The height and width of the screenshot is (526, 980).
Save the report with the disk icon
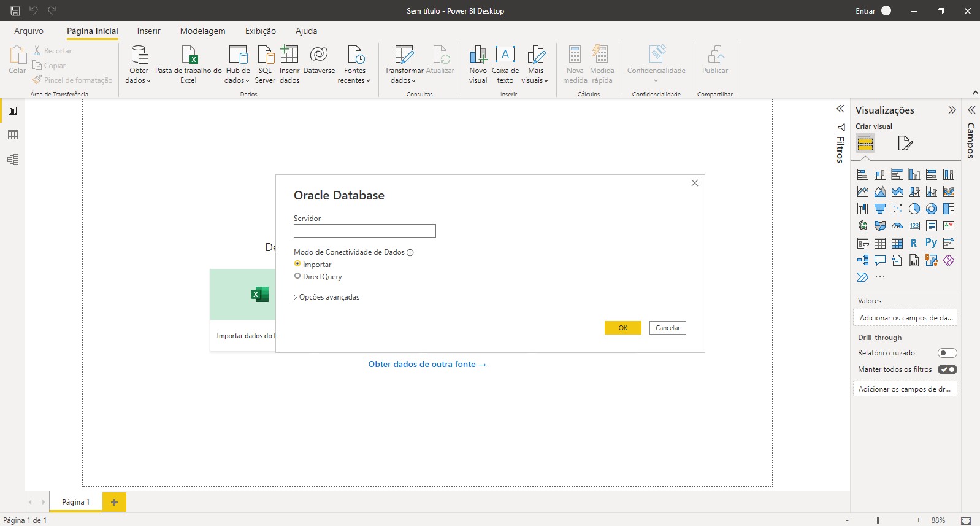point(15,10)
